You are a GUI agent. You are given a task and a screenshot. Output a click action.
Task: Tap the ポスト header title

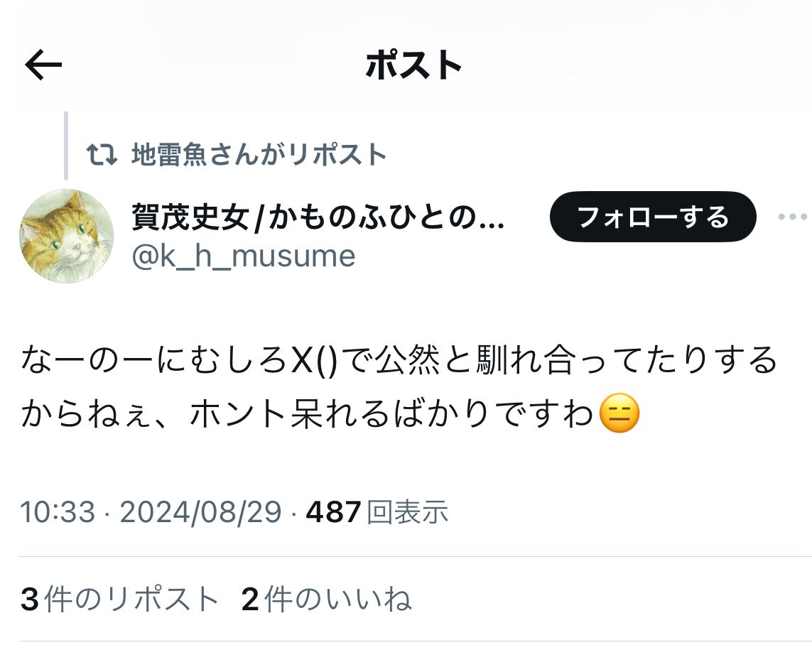pyautogui.click(x=413, y=65)
